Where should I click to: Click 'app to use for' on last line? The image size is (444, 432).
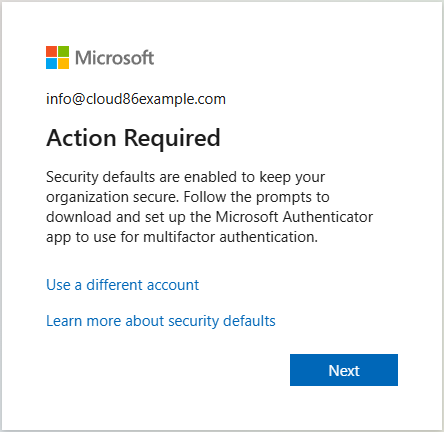93,238
